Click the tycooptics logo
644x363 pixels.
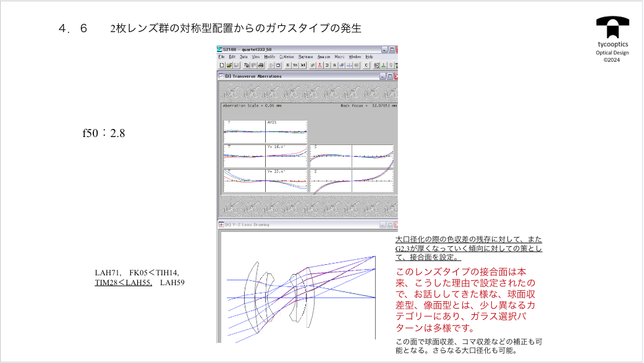(x=612, y=28)
